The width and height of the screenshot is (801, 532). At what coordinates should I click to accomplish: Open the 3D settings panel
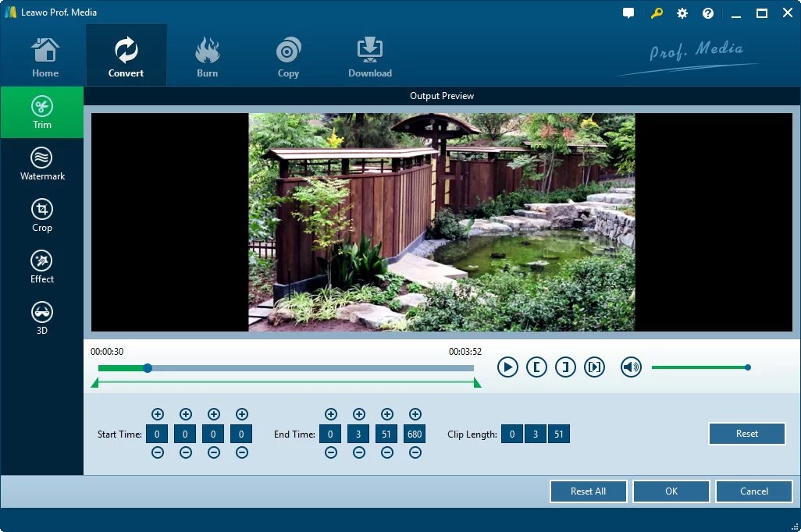42,316
